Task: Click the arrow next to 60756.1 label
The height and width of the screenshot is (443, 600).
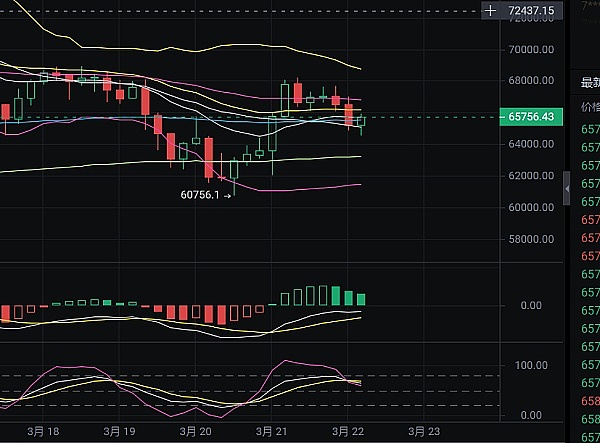Action: pos(228,196)
